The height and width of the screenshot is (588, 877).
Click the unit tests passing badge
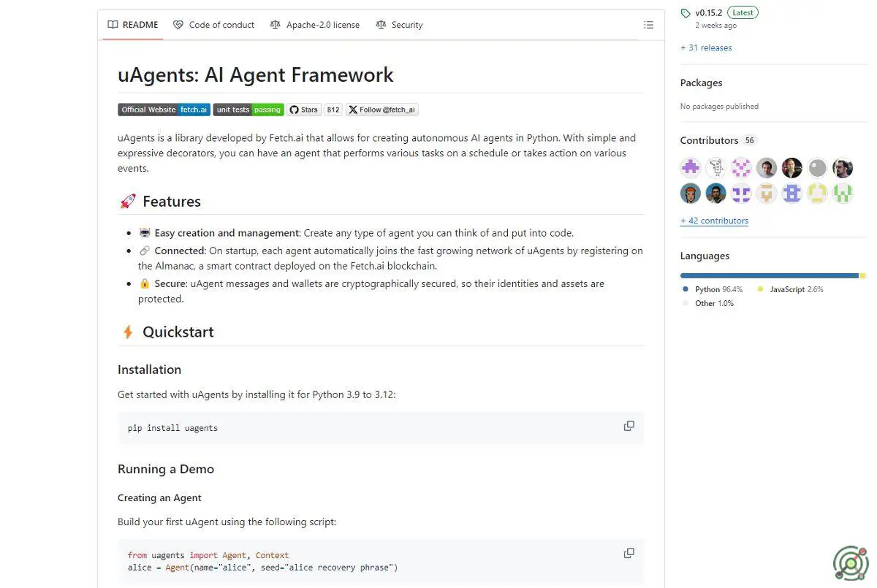(248, 110)
